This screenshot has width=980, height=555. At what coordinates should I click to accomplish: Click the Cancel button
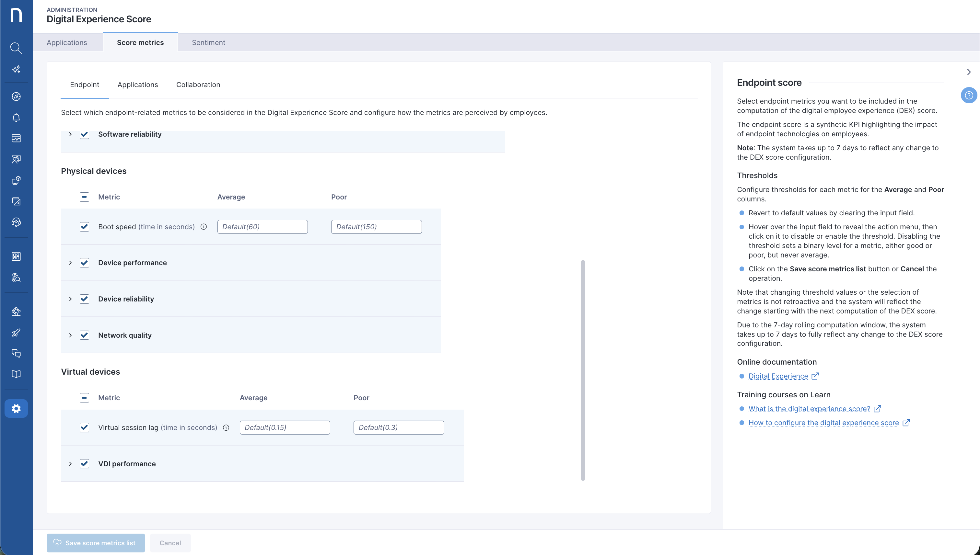[170, 543]
